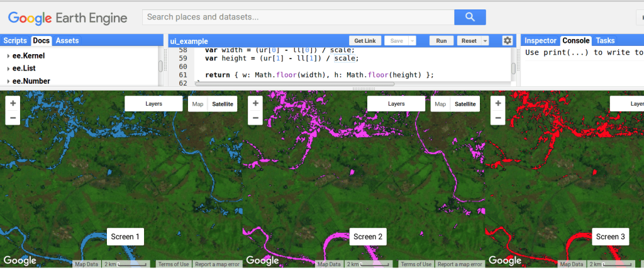
Task: Zoom in on Screen 1 map
Action: (x=13, y=104)
